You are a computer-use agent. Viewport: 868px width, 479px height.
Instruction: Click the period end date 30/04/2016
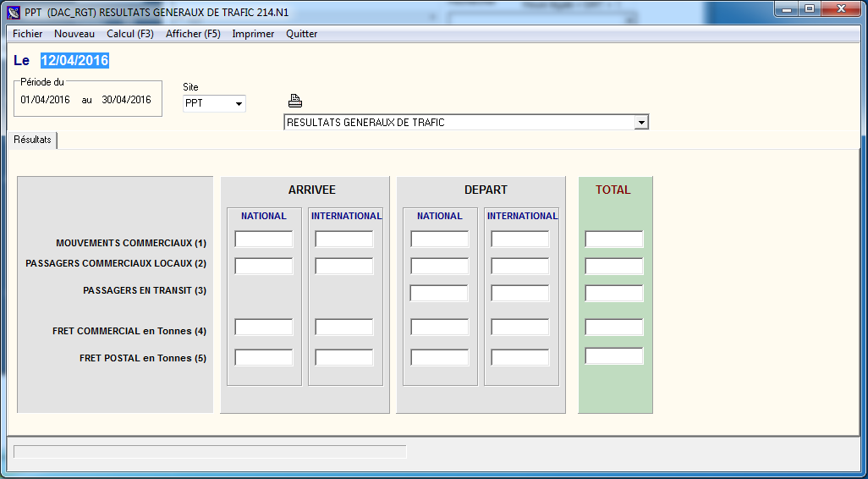pyautogui.click(x=126, y=100)
